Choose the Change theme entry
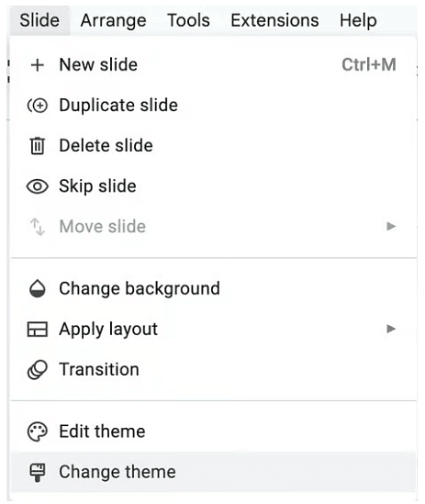425x504 pixels. pyautogui.click(x=214, y=472)
